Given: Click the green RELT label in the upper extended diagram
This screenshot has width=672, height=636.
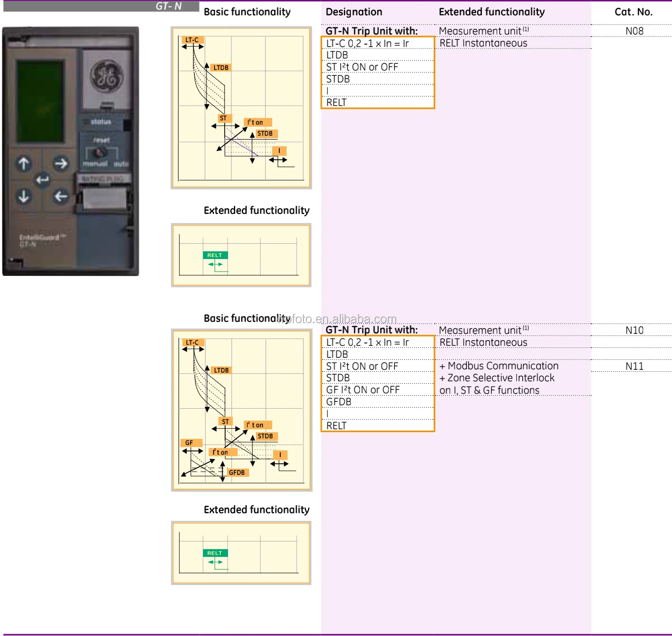Looking at the screenshot, I should pyautogui.click(x=215, y=255).
